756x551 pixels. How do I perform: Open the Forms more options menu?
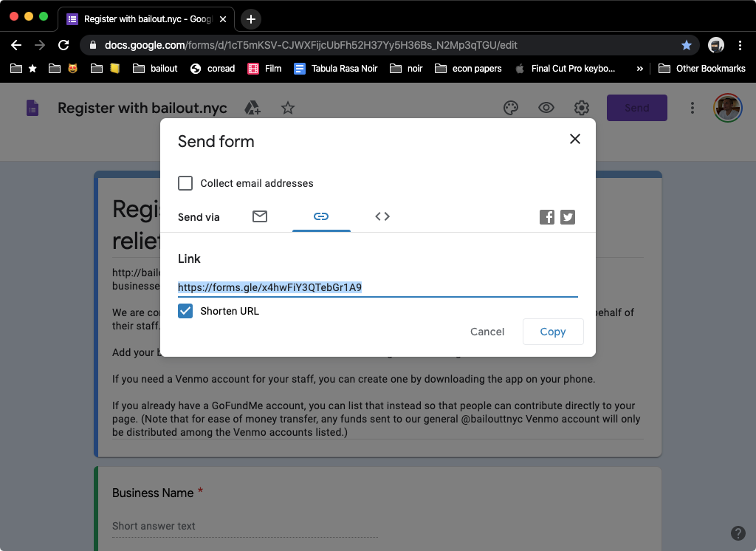click(x=692, y=108)
